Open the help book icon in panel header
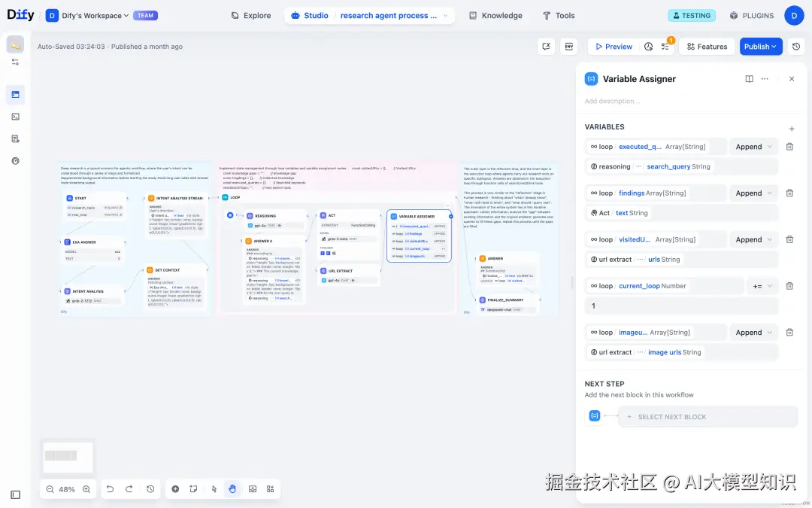This screenshot has height=508, width=812. (x=749, y=79)
